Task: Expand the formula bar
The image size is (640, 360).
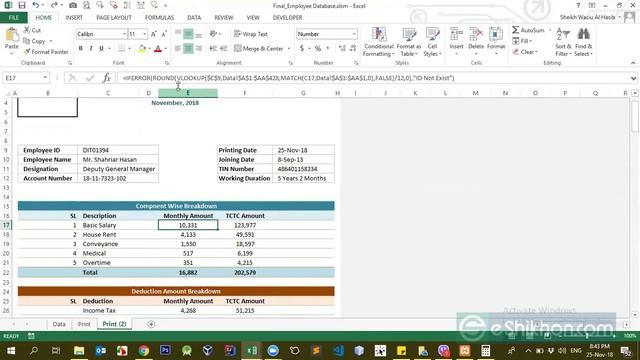Action: [x=633, y=78]
